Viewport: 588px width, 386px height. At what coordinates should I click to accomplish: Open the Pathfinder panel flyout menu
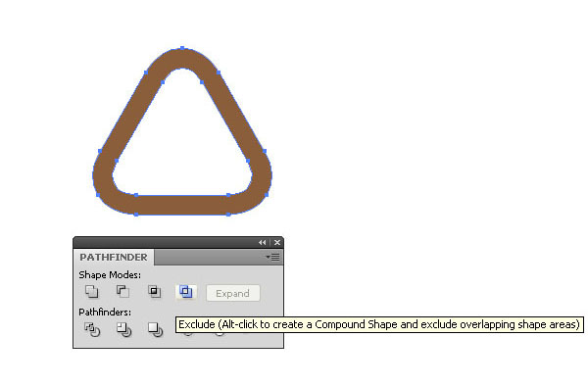[x=273, y=257]
